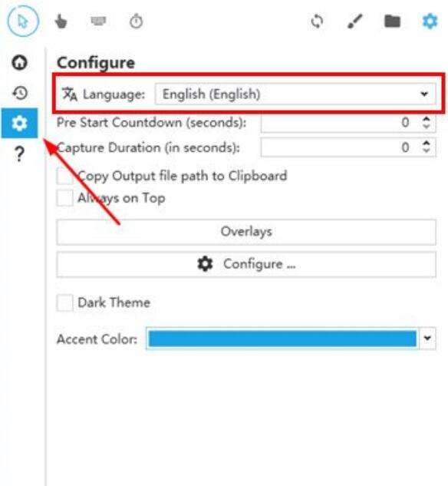Go to Home tab in sidebar
The width and height of the screenshot is (448, 486).
19,62
